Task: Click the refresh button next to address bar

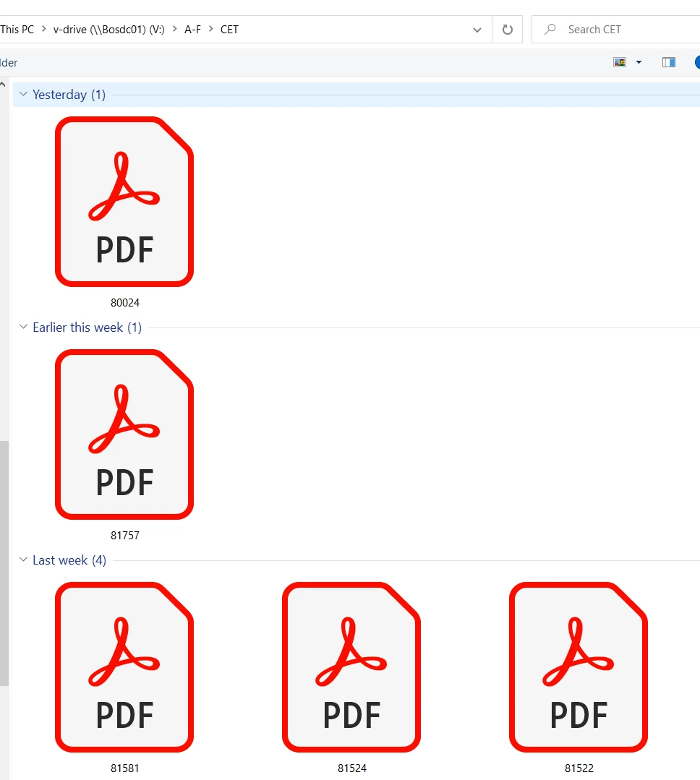Action: point(507,30)
